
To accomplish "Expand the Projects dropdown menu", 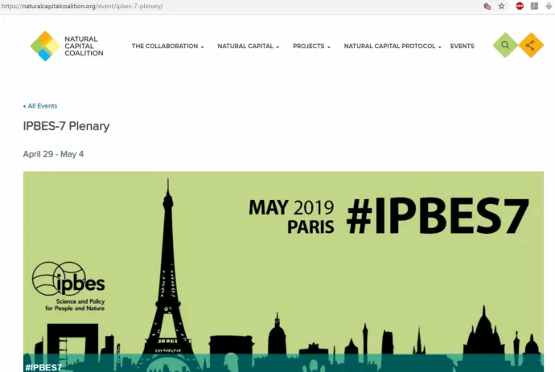I will pyautogui.click(x=311, y=46).
